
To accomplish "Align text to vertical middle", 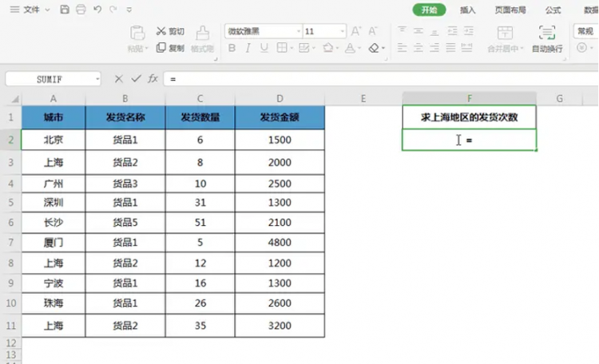I will [419, 30].
